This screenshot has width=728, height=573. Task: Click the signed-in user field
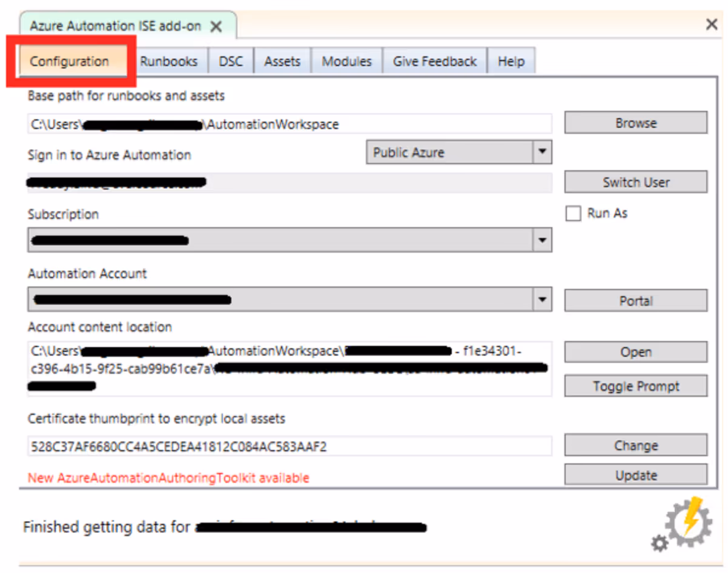[x=290, y=182]
